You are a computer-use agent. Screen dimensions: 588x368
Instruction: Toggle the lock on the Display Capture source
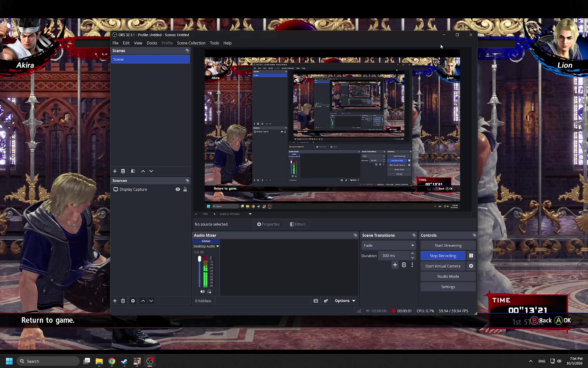click(x=185, y=190)
